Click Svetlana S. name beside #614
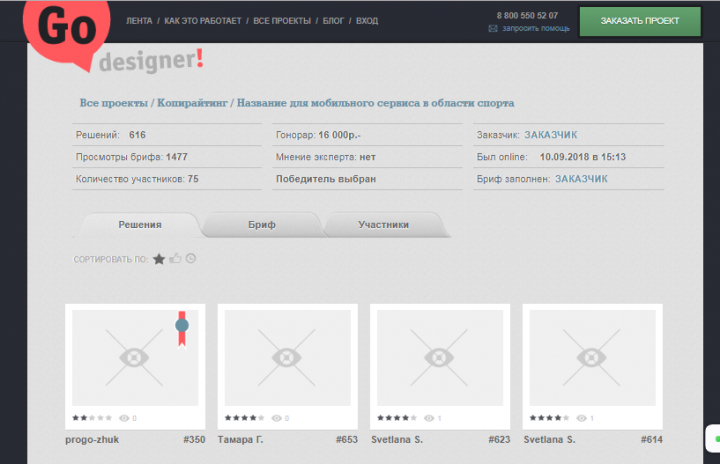Image resolution: width=720 pixels, height=464 pixels. (549, 440)
